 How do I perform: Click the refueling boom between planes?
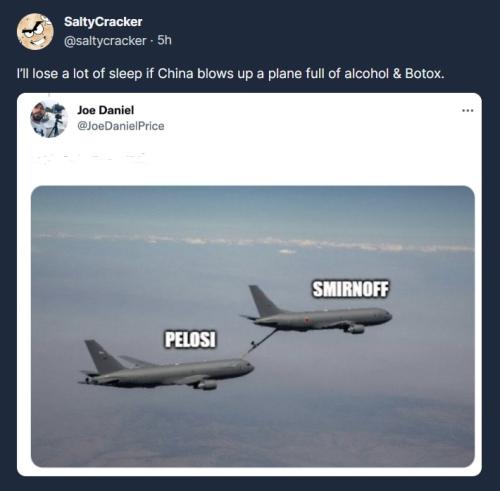click(259, 343)
